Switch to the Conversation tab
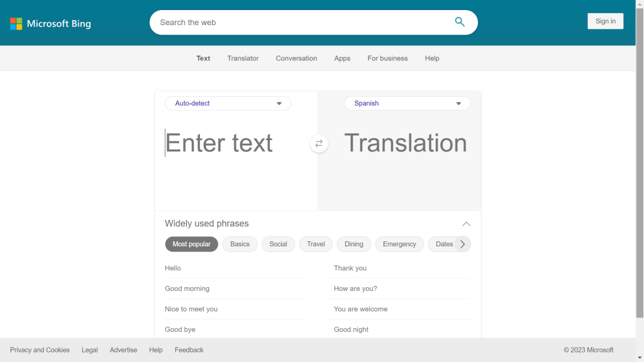Viewport: 644px width, 362px height. (x=296, y=58)
